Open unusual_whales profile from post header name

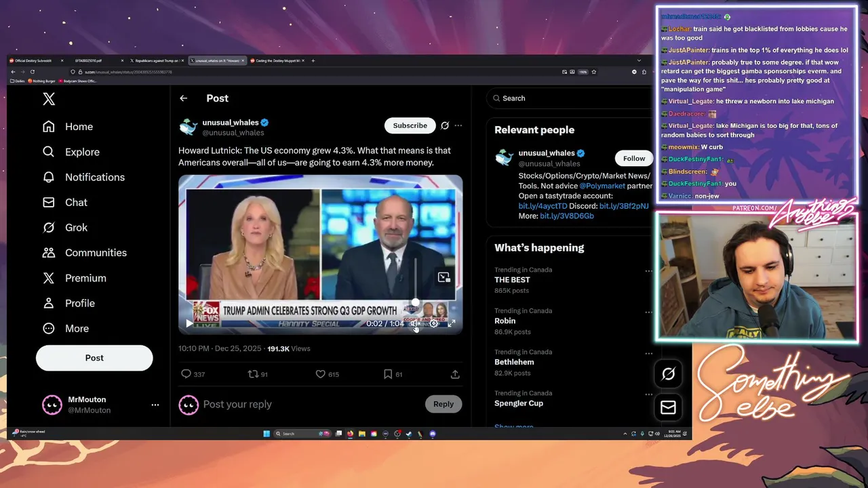click(231, 122)
